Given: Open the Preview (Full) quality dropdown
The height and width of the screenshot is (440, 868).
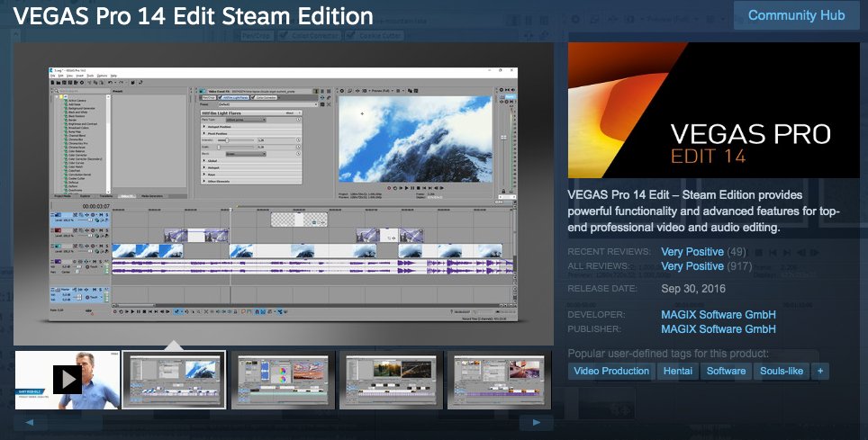Looking at the screenshot, I should [382, 91].
